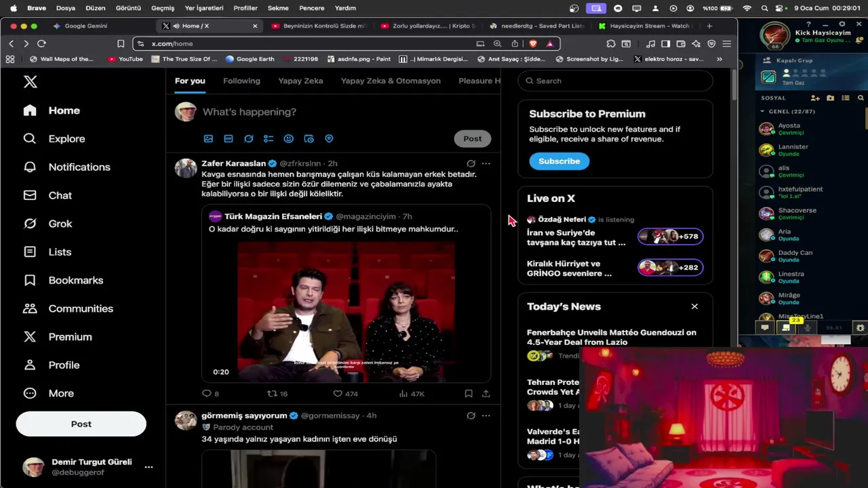This screenshot has width=868, height=488.
Task: Open Yer İşaretleri menu in menu bar
Action: point(204,8)
